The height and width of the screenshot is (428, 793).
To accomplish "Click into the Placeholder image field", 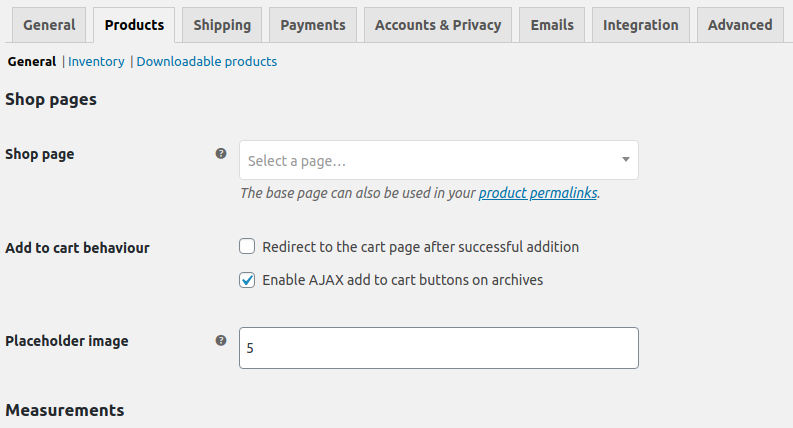I will [x=438, y=348].
